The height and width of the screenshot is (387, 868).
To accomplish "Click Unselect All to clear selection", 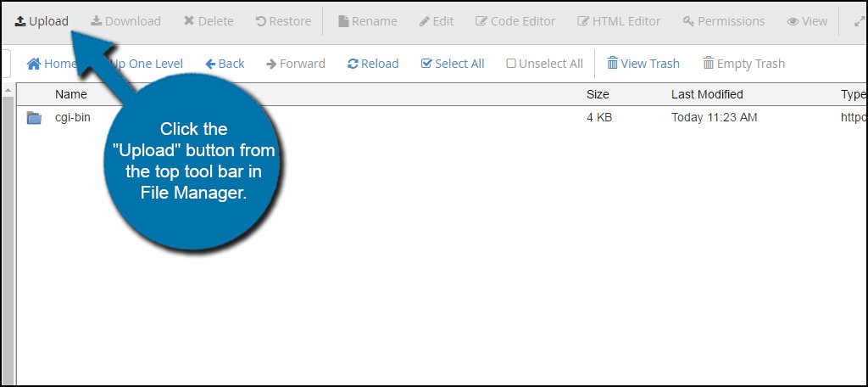I will [x=545, y=64].
